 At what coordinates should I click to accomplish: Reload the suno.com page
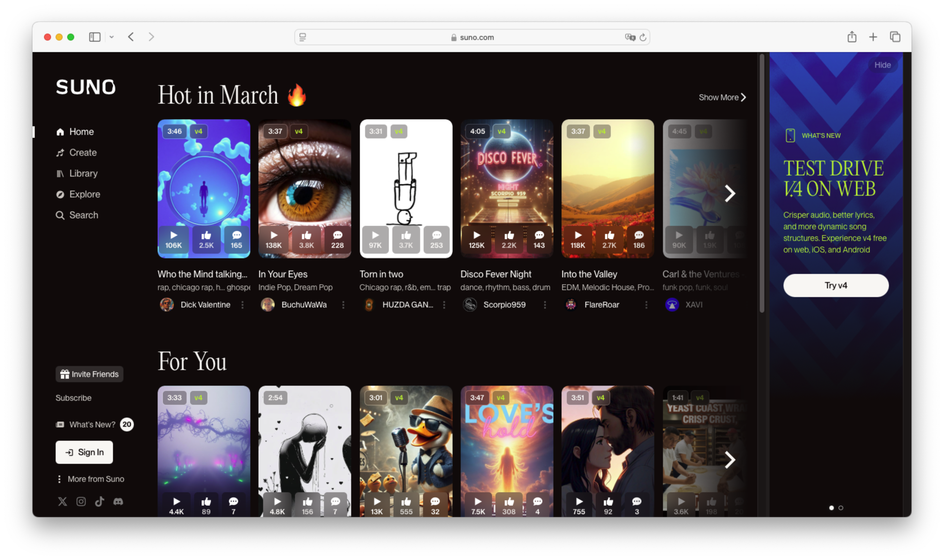click(643, 37)
